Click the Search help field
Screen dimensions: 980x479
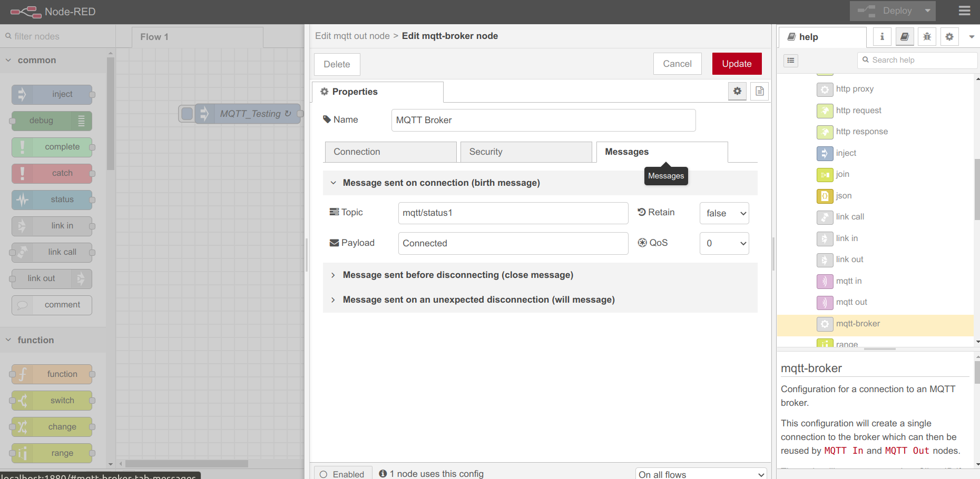click(x=917, y=60)
